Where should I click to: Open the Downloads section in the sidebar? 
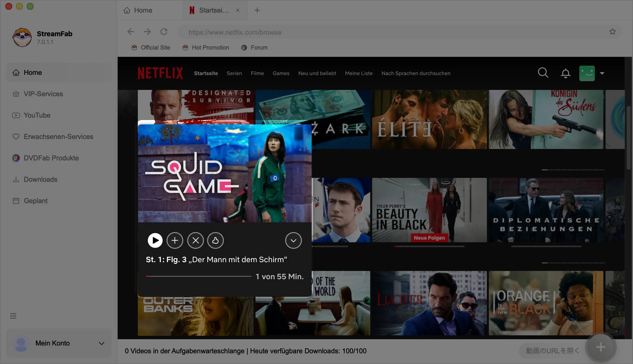(x=40, y=179)
